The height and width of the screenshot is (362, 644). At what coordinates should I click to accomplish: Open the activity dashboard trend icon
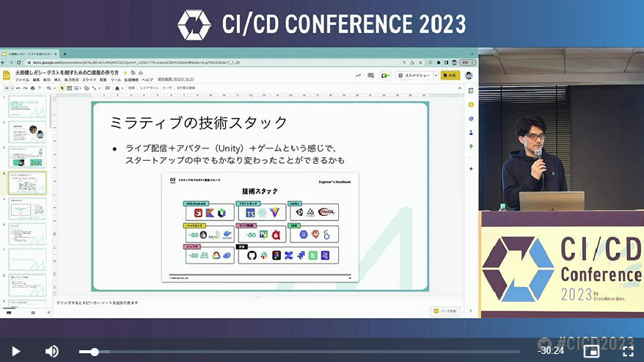[358, 76]
